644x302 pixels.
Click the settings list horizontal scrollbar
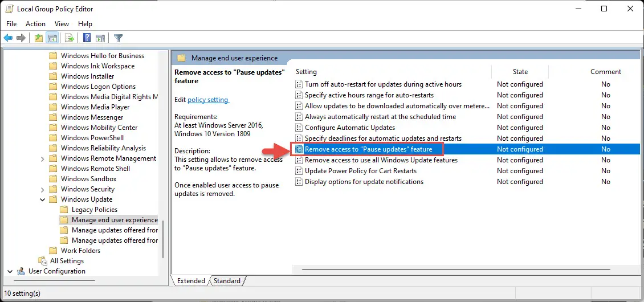[x=455, y=270]
